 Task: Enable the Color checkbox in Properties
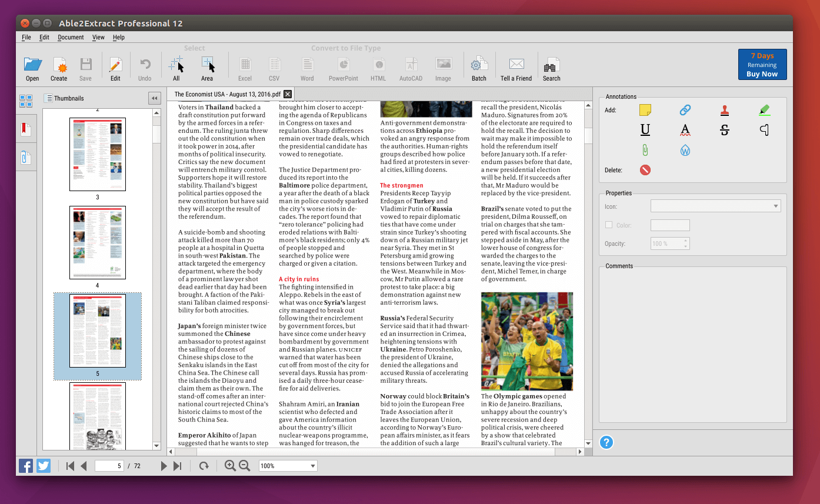(x=609, y=225)
